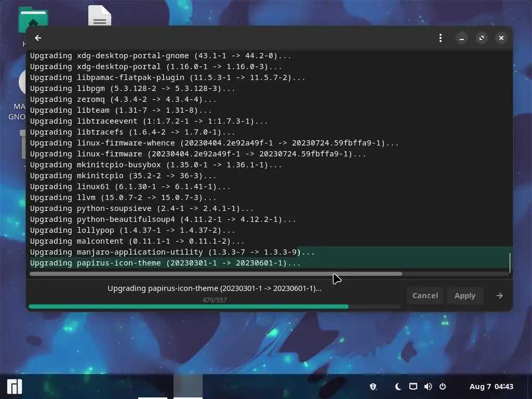
Task: Open the Manjaro start menu icon
Action: tap(15, 387)
